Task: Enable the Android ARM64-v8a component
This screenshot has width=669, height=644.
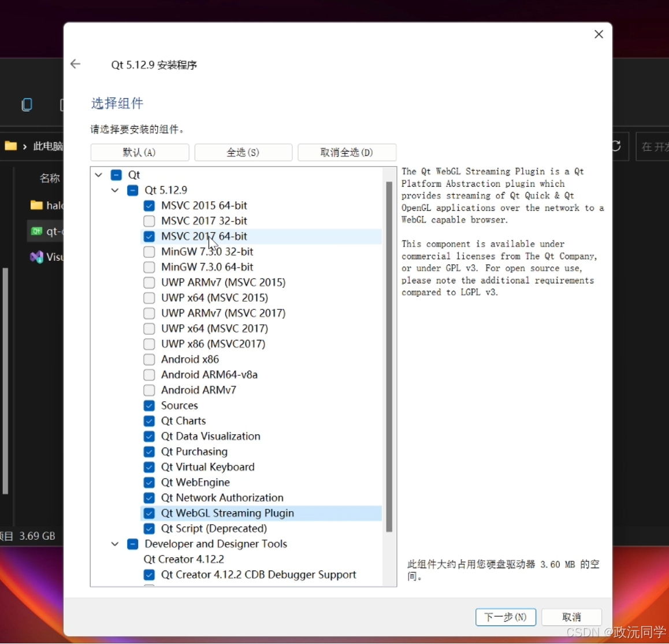Action: 149,375
